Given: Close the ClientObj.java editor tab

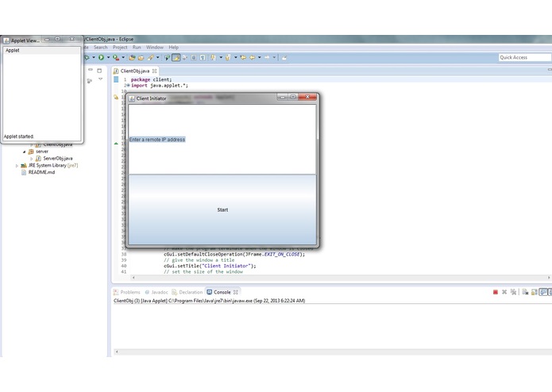Looking at the screenshot, I should coord(155,71).
